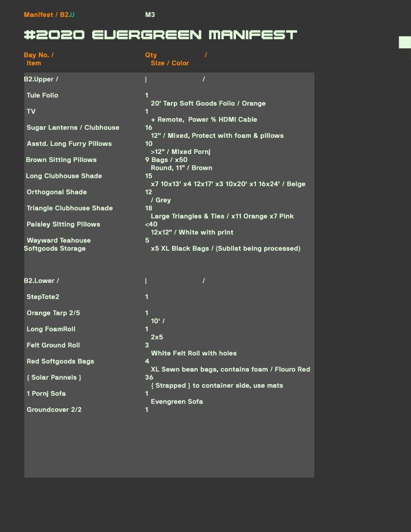
Task: Click the #2020 Evergreen Manifest title
Action: coord(160,35)
